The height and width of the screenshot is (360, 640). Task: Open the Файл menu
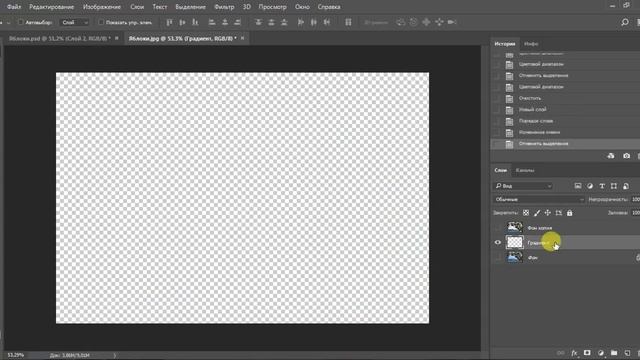[14, 7]
